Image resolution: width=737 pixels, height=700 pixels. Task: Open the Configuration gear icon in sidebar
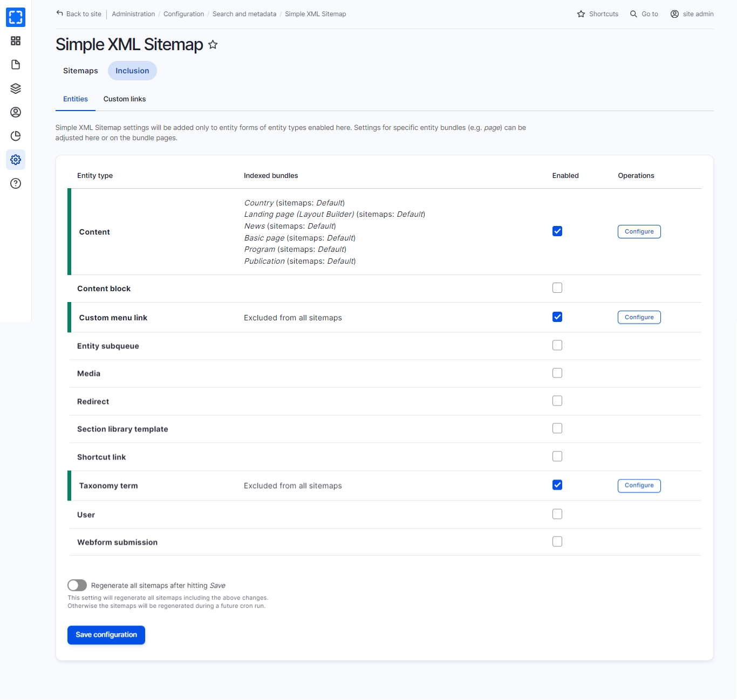coord(16,160)
